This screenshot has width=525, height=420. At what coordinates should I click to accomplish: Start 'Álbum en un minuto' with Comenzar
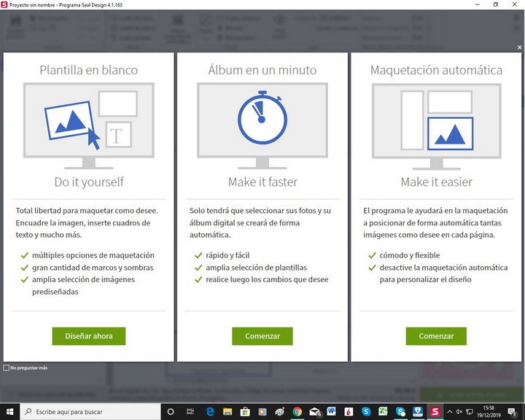262,336
